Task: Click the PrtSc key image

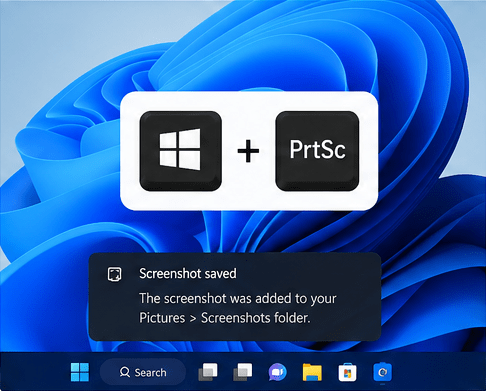Action: point(317,151)
